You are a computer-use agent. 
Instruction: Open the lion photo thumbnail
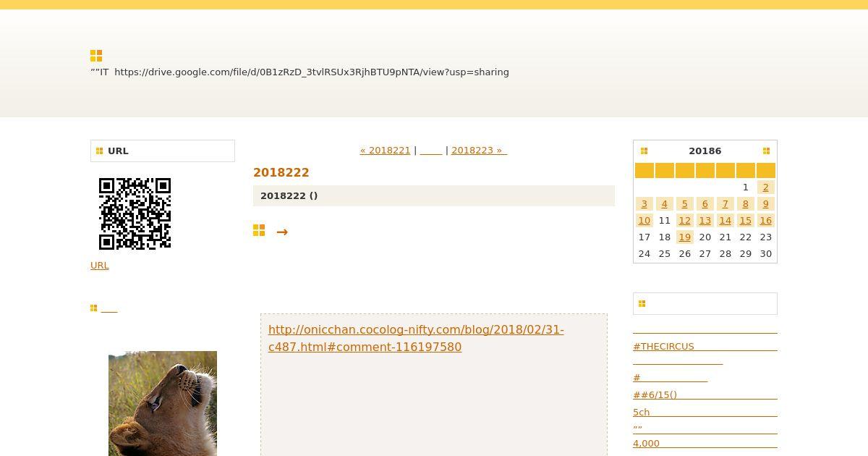tap(163, 403)
